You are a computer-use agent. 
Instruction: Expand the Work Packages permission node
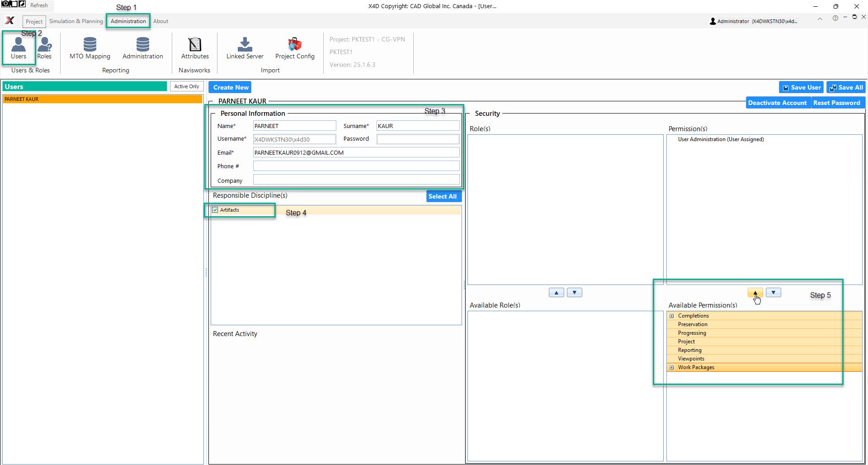[672, 367]
